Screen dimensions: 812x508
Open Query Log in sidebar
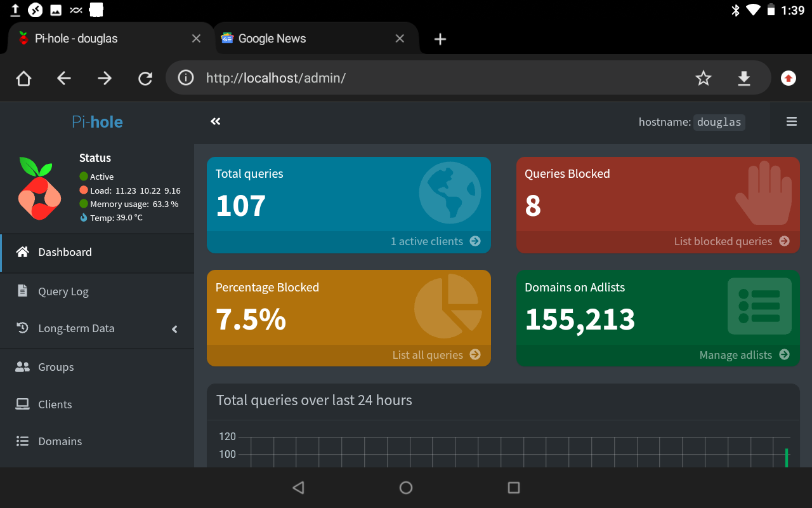click(97, 291)
